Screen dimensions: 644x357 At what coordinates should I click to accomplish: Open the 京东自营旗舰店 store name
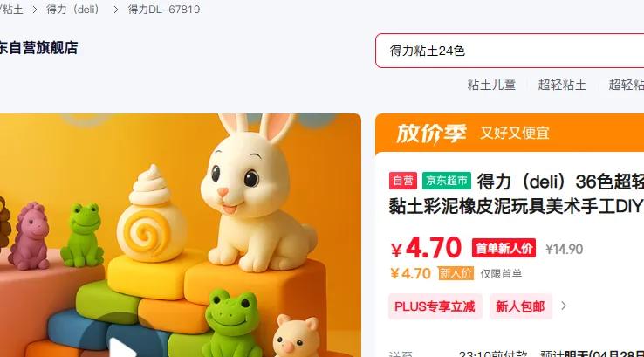coord(38,48)
